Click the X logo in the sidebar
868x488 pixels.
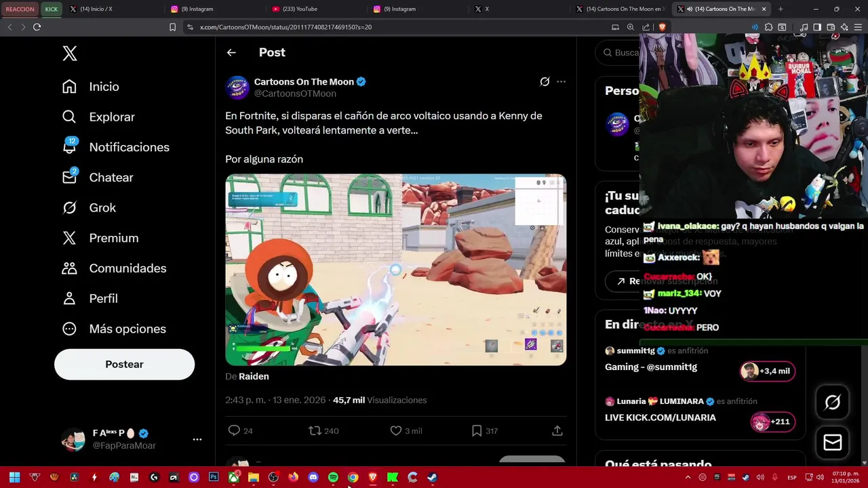(x=70, y=54)
